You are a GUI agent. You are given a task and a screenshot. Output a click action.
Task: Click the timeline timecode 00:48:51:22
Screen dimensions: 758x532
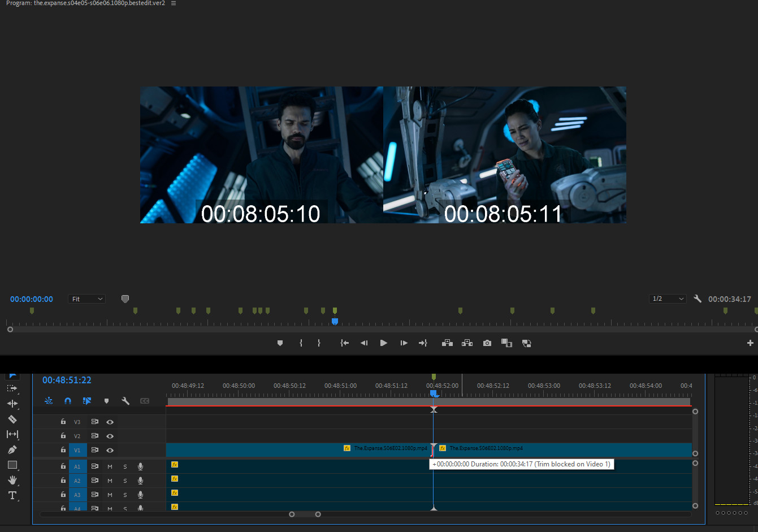coord(67,380)
